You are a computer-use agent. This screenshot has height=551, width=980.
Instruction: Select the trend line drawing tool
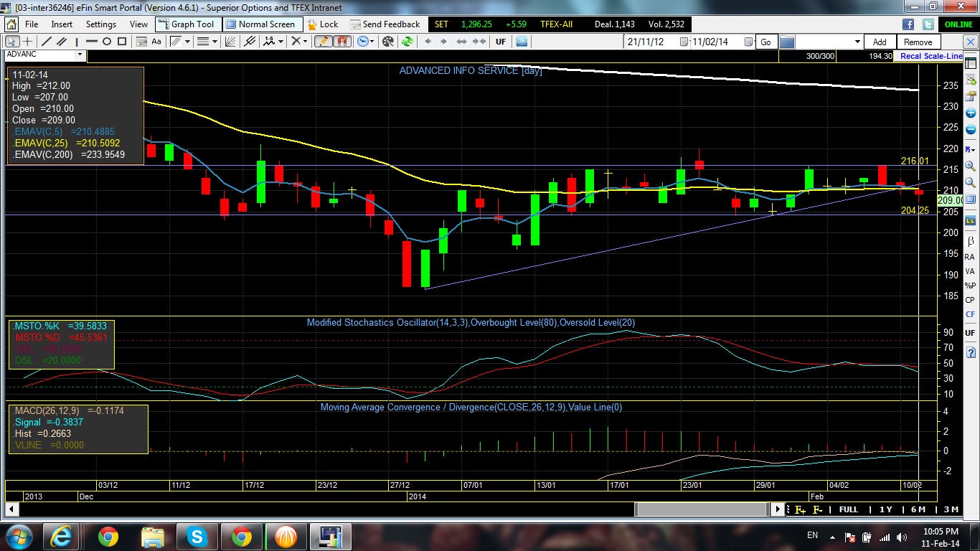click(47, 42)
